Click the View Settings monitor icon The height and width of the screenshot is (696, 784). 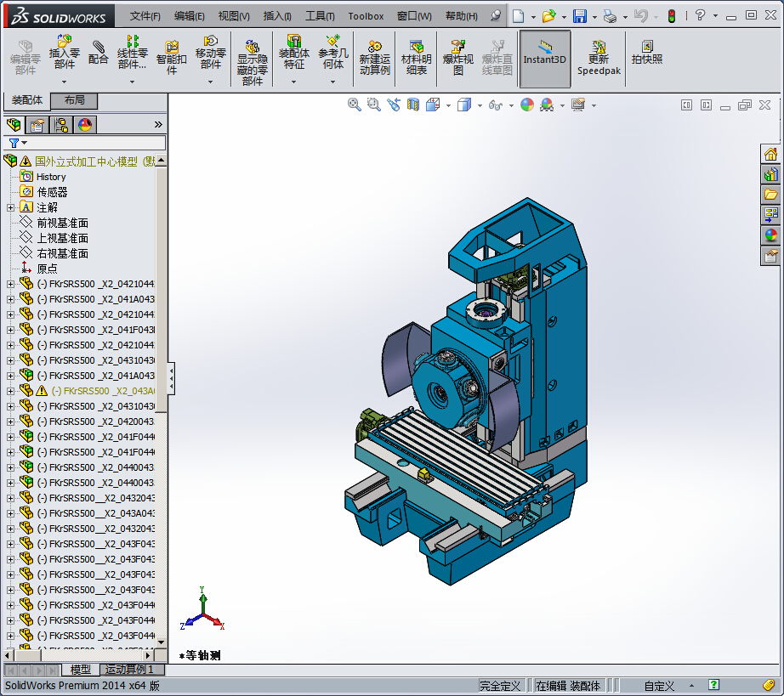click(578, 105)
